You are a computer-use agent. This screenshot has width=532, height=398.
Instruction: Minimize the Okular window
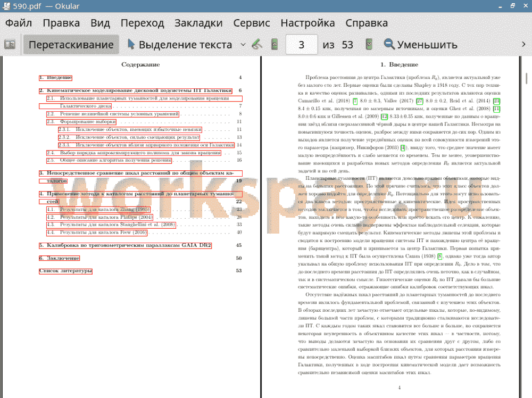(501, 6)
